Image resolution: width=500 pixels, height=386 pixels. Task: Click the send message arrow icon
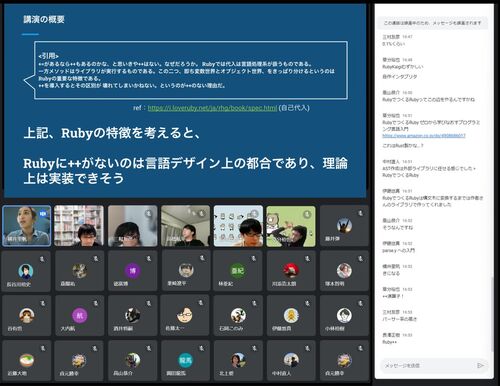[480, 365]
